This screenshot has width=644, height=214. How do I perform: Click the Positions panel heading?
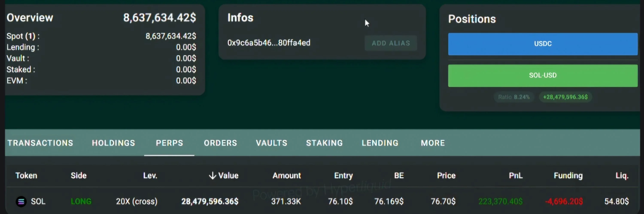pos(472,19)
